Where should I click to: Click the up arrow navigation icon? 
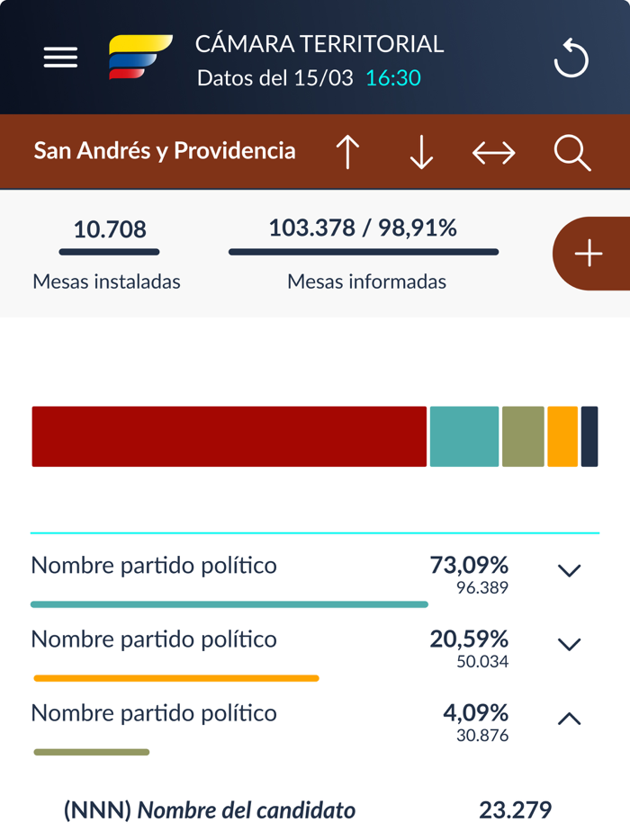pos(347,152)
